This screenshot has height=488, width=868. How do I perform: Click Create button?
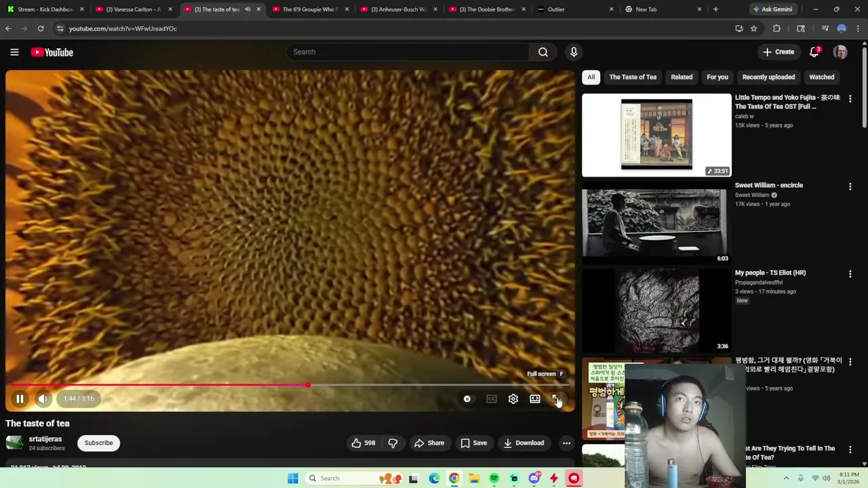click(x=778, y=52)
